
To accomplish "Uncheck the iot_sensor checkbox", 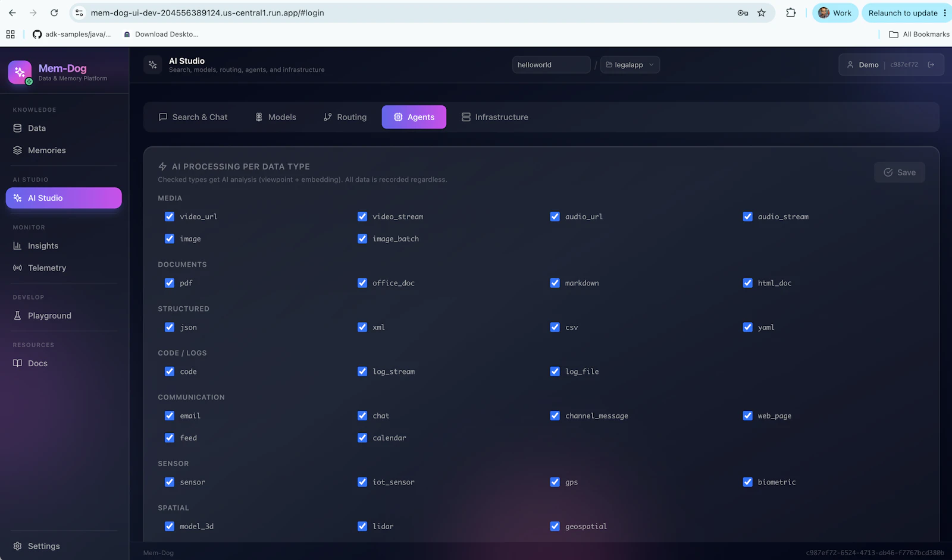I will coord(362,482).
